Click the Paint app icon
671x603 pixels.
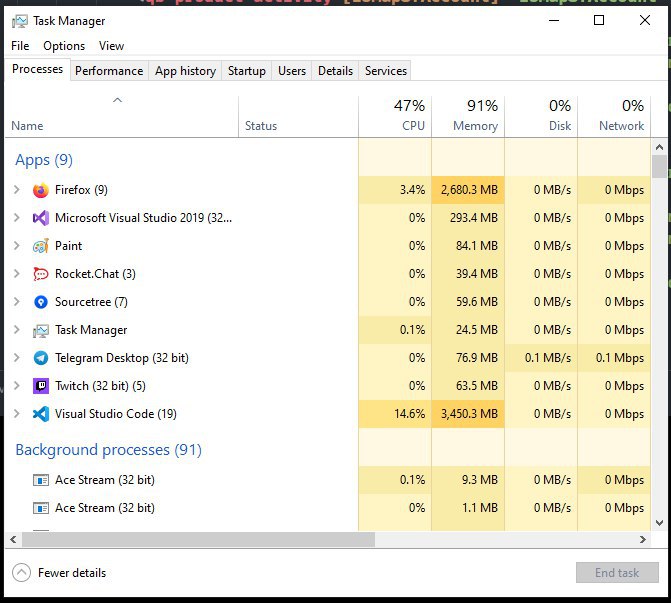pos(41,246)
